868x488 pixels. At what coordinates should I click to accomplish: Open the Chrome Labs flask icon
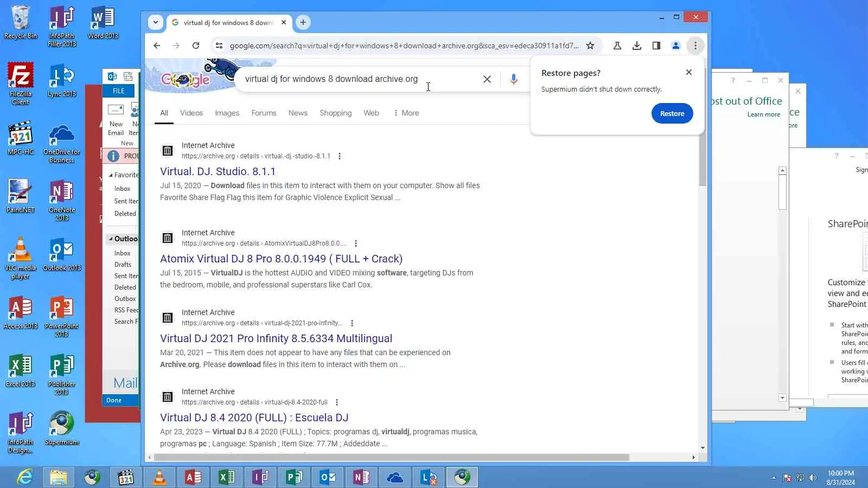[x=617, y=46]
